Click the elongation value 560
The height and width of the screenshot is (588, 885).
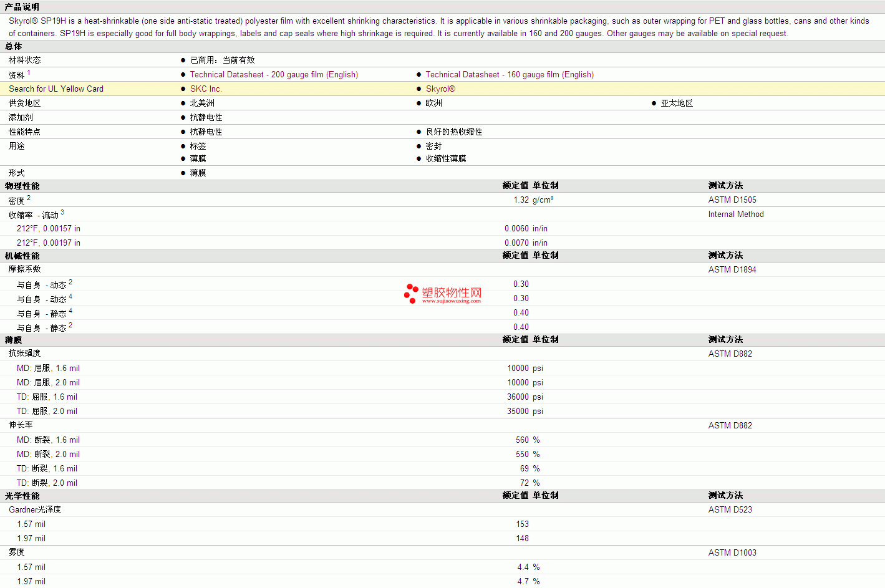click(522, 440)
